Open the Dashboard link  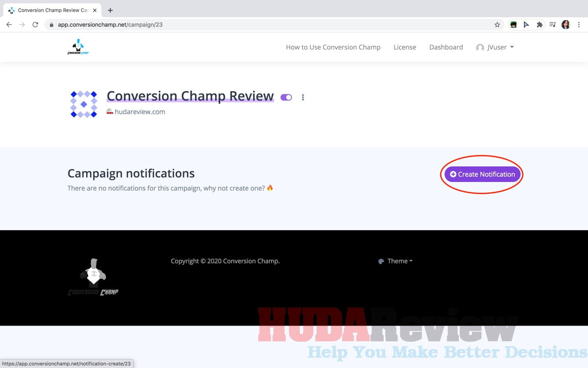446,47
